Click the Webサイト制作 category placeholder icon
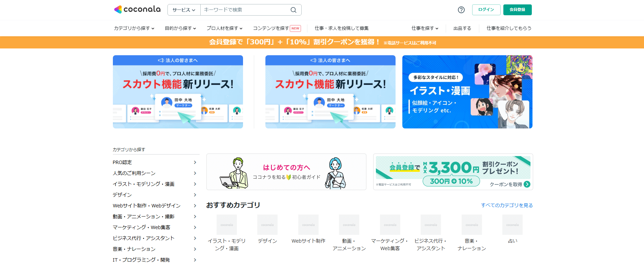Viewport: 644px width, 265px height. click(x=308, y=225)
